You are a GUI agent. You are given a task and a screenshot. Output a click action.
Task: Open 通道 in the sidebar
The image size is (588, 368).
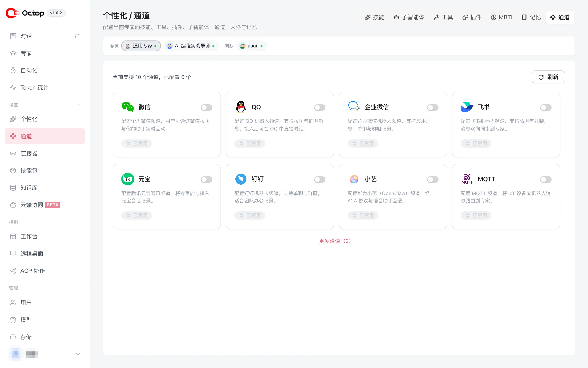point(45,136)
